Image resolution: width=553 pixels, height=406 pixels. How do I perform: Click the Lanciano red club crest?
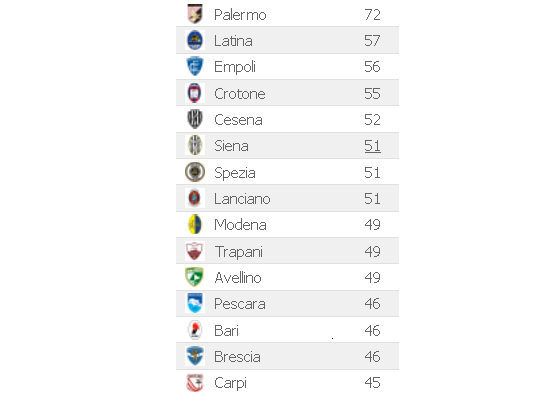[195, 198]
